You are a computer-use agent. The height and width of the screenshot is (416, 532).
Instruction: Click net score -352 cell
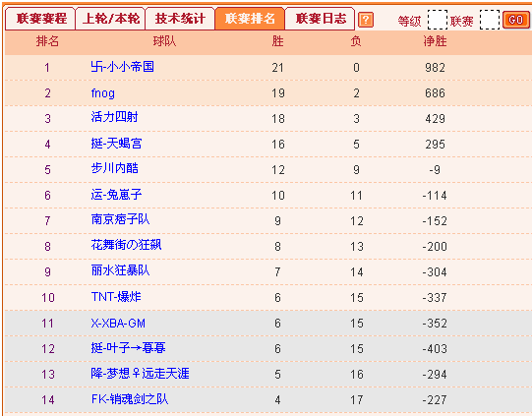(435, 324)
